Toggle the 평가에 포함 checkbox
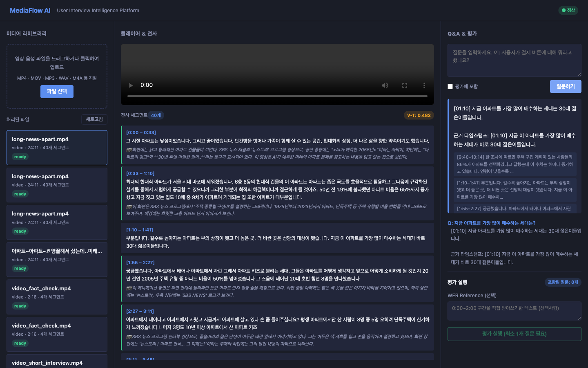 pos(450,87)
